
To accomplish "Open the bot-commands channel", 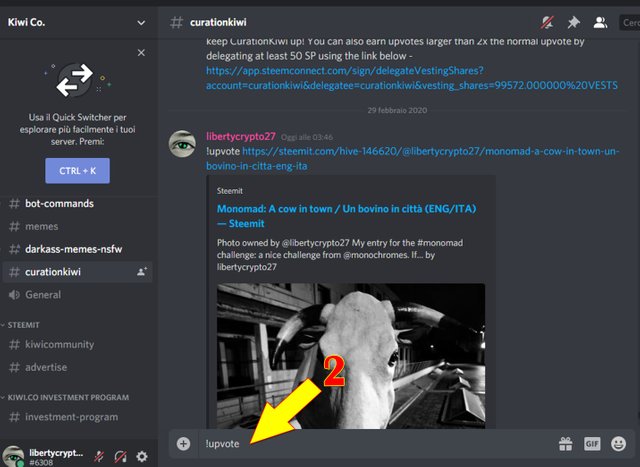I will [78, 203].
